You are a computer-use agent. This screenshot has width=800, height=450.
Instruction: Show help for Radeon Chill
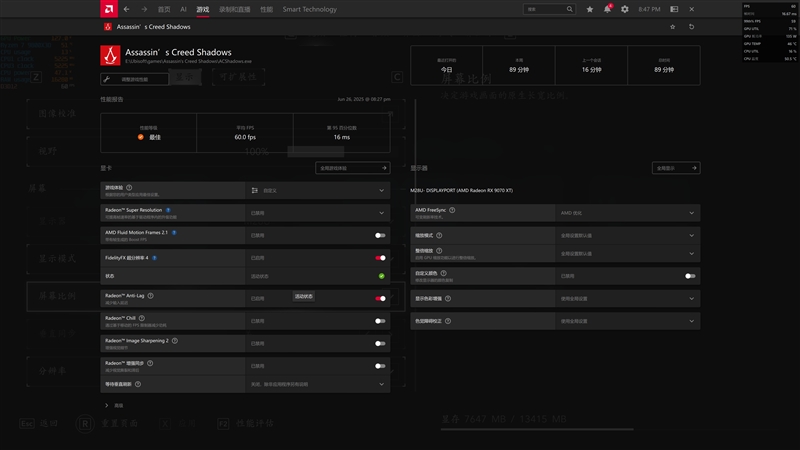coord(142,318)
